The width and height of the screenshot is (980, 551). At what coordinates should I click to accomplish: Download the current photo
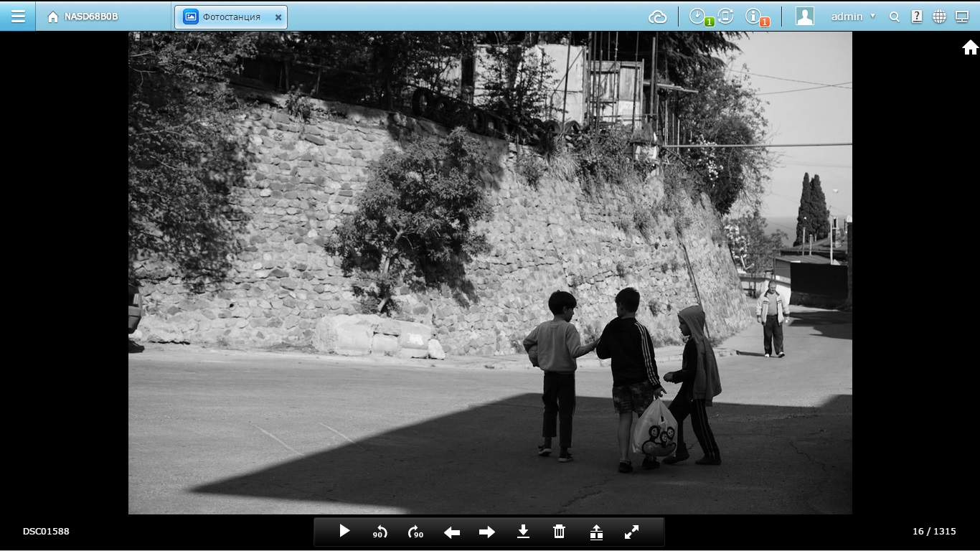tap(524, 532)
